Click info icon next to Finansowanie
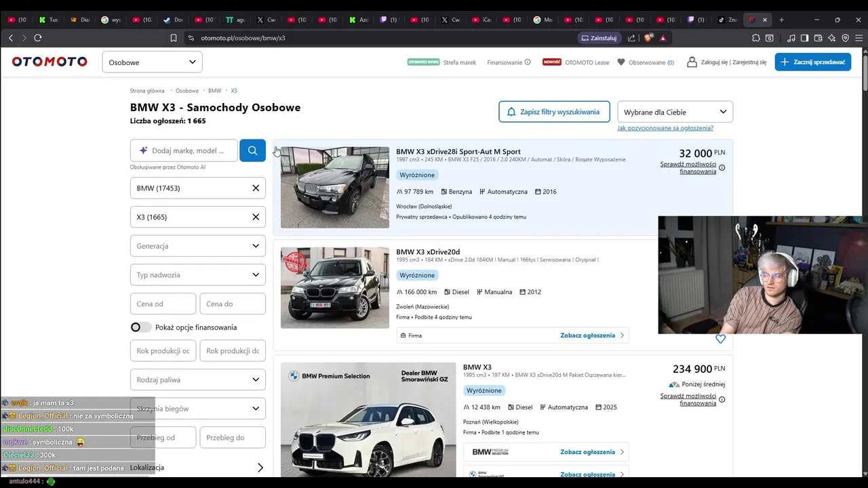Image resolution: width=868 pixels, height=488 pixels. coord(528,62)
